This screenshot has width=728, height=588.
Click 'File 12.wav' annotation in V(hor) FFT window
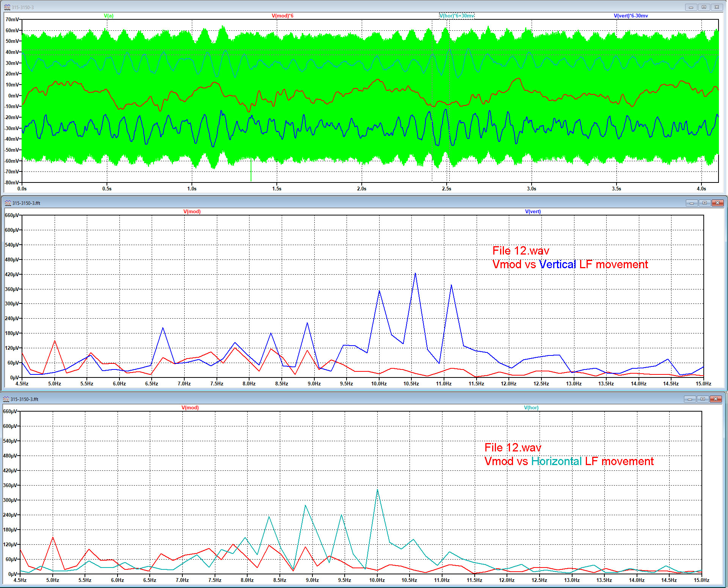[x=513, y=448]
